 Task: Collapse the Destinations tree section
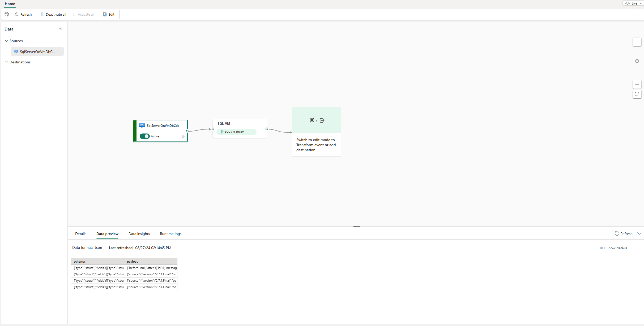6,62
